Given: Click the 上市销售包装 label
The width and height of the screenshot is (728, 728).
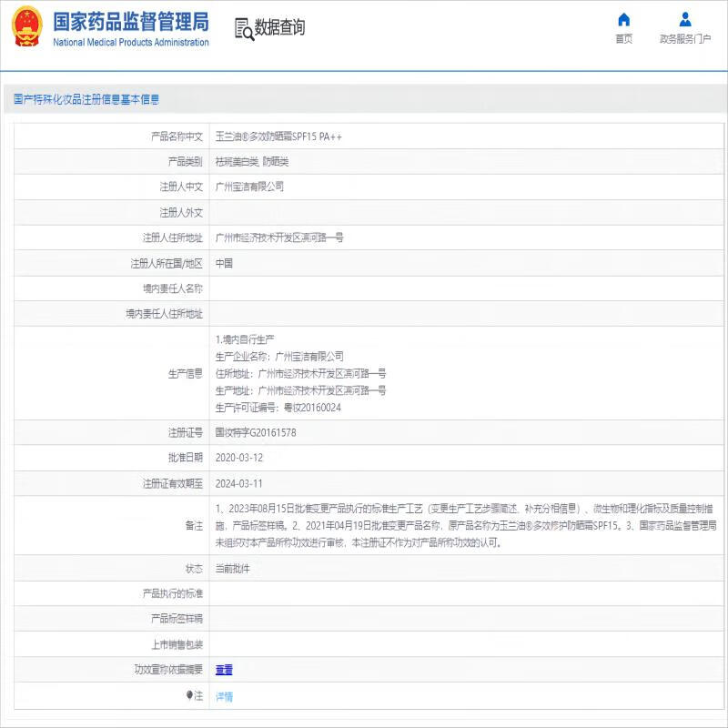Looking at the screenshot, I should (x=177, y=644).
